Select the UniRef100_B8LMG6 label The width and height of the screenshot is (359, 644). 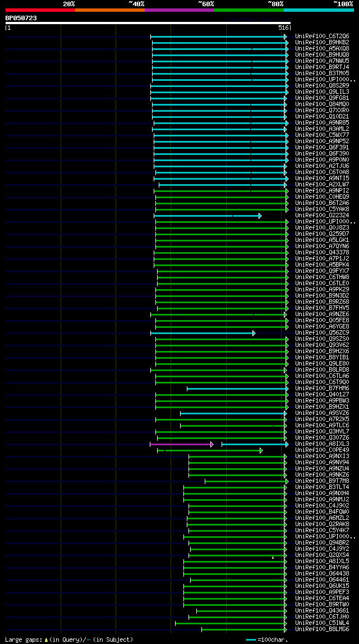(x=322, y=629)
